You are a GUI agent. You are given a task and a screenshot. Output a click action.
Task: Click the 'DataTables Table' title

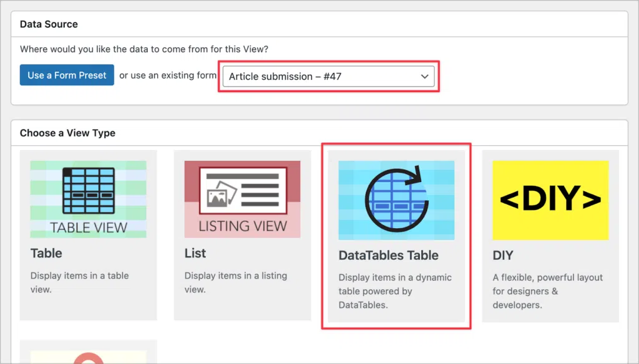(x=388, y=256)
